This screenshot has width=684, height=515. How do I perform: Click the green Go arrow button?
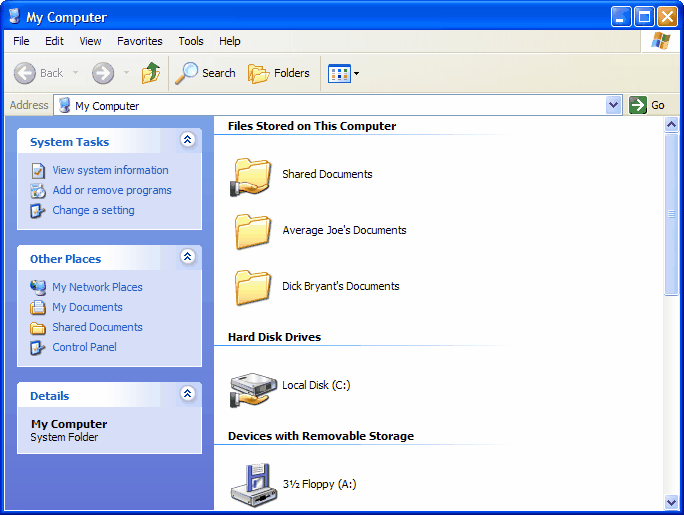click(637, 105)
